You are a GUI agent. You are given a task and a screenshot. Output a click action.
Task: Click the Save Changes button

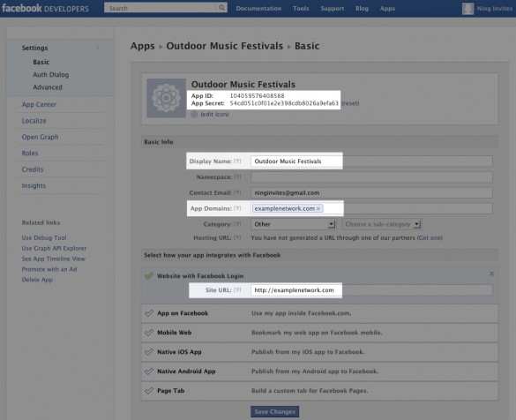(275, 412)
